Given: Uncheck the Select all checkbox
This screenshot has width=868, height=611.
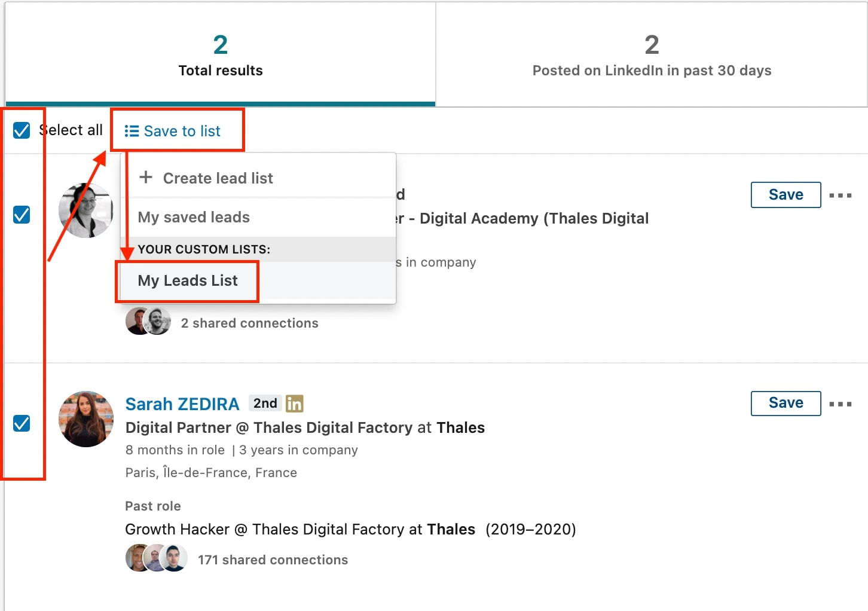Looking at the screenshot, I should 22,130.
